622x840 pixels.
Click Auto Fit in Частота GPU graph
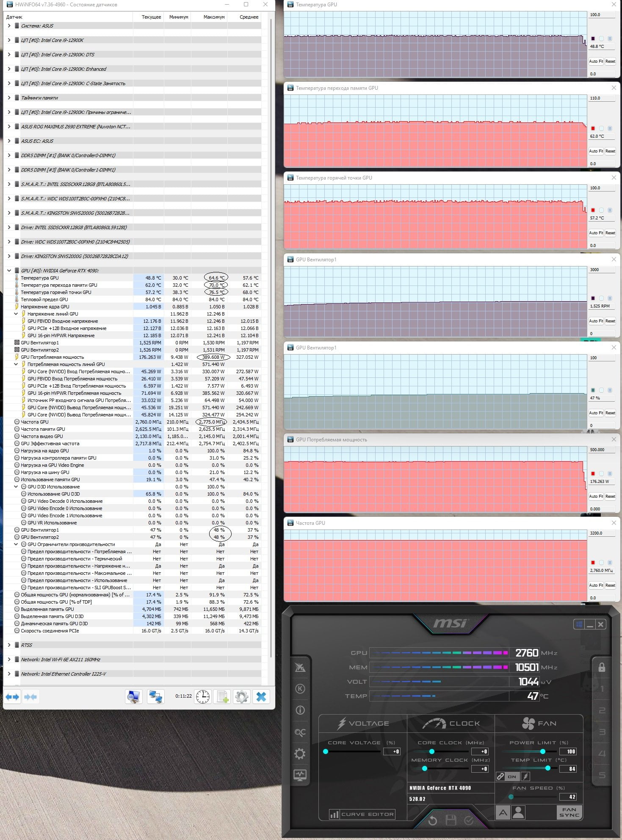[596, 585]
